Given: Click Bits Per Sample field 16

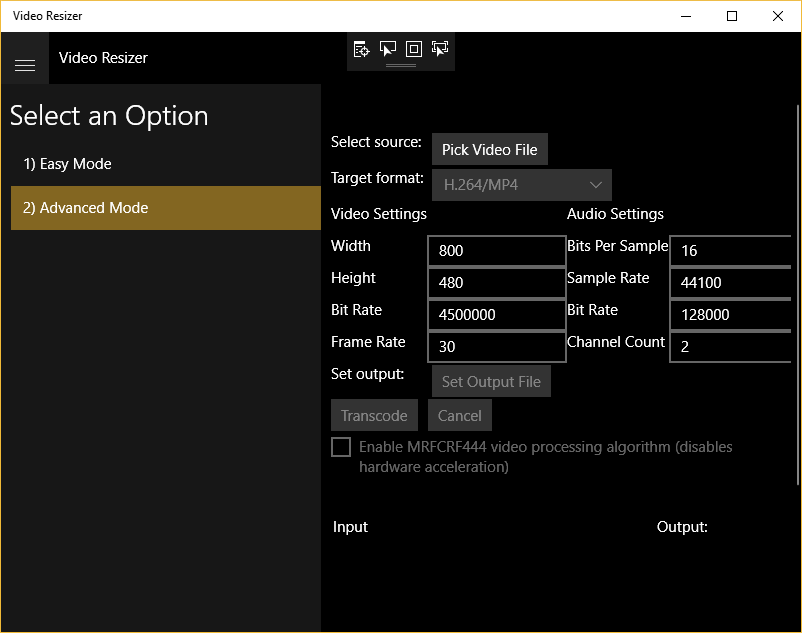Looking at the screenshot, I should [x=731, y=251].
